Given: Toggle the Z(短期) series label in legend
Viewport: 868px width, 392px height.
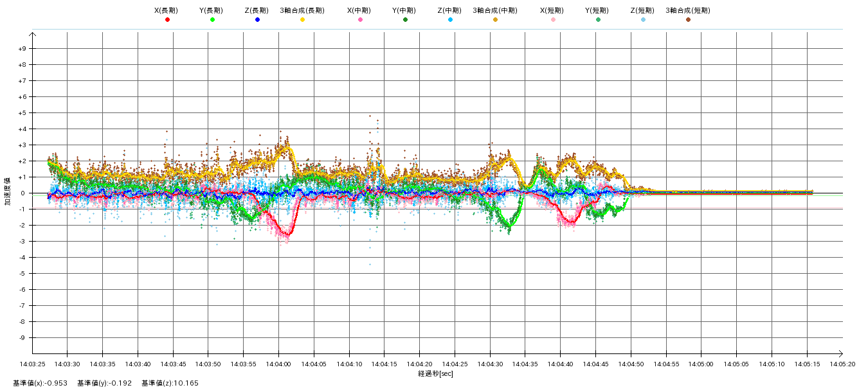Looking at the screenshot, I should (x=642, y=10).
